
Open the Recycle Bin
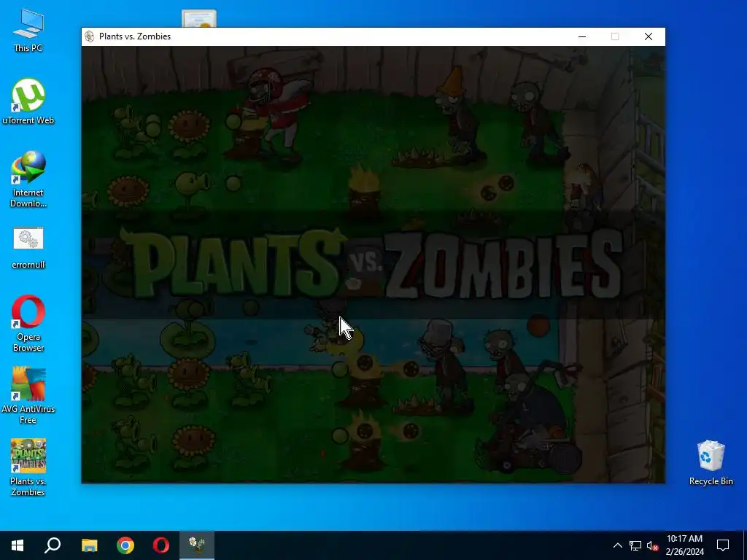(711, 462)
